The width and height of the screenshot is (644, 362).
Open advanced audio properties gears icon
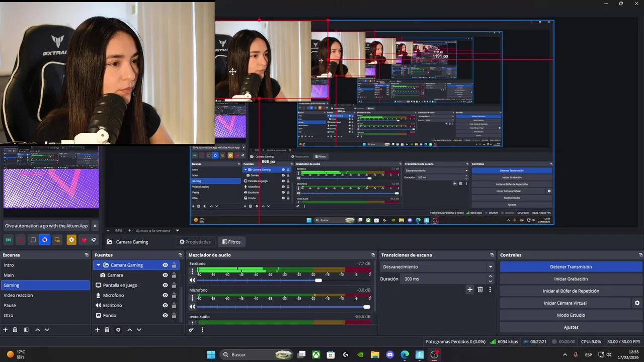pyautogui.click(x=191, y=330)
